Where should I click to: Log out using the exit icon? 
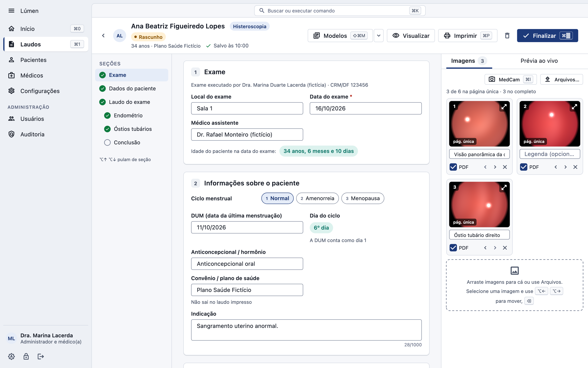click(41, 357)
